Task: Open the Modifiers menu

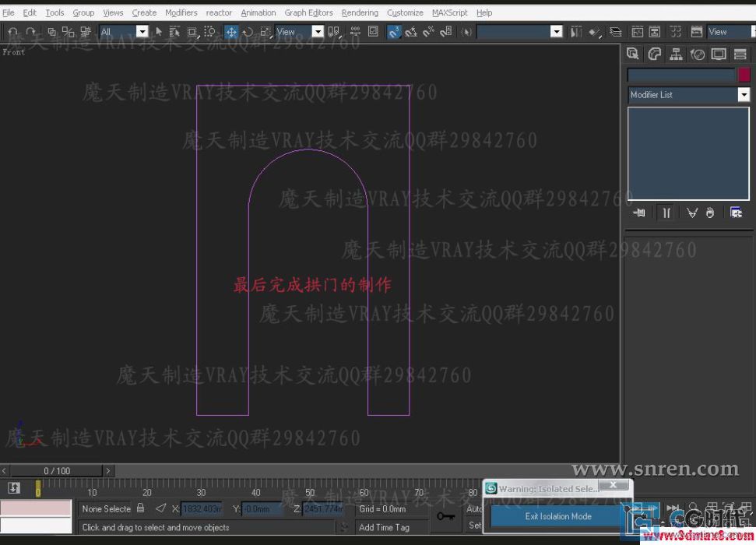Action: pyautogui.click(x=181, y=12)
